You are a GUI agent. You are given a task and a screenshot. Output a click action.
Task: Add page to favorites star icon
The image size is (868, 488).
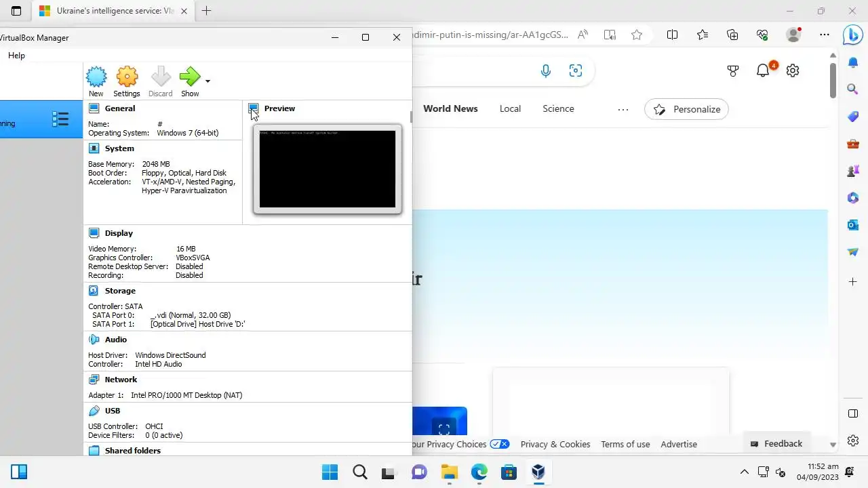(636, 35)
